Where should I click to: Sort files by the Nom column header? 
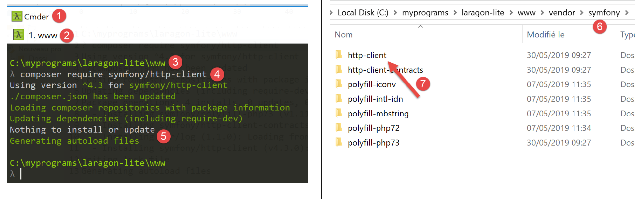(x=344, y=35)
